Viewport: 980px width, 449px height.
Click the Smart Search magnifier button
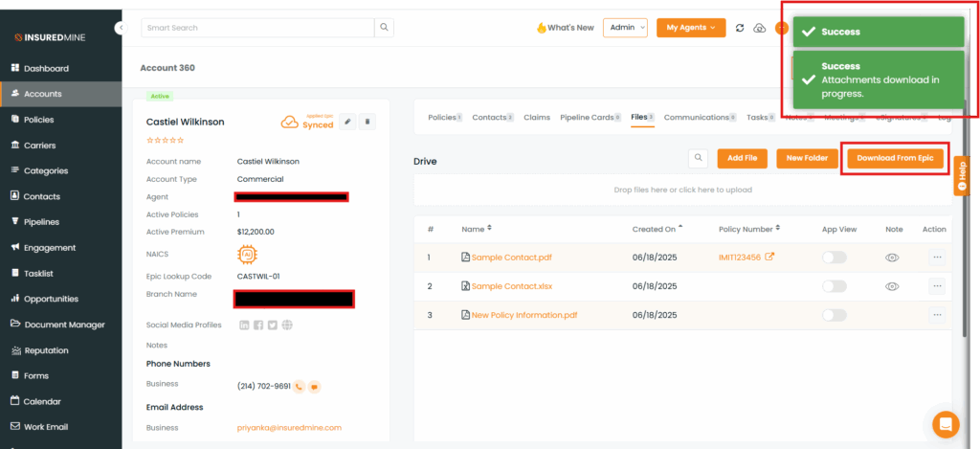[x=384, y=28]
